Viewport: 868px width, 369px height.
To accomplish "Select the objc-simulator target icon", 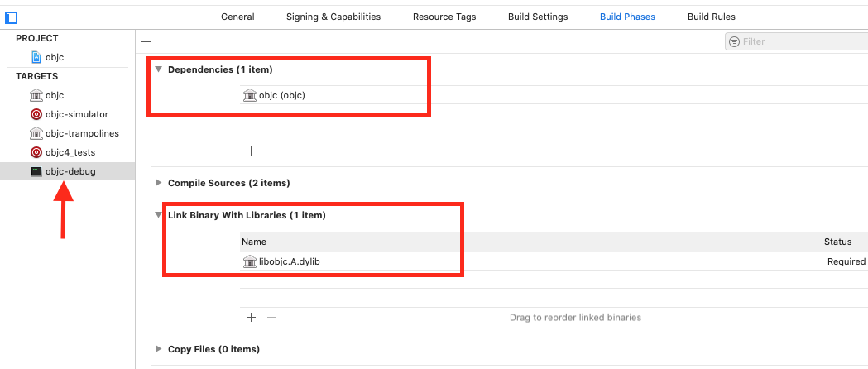I will tap(36, 114).
